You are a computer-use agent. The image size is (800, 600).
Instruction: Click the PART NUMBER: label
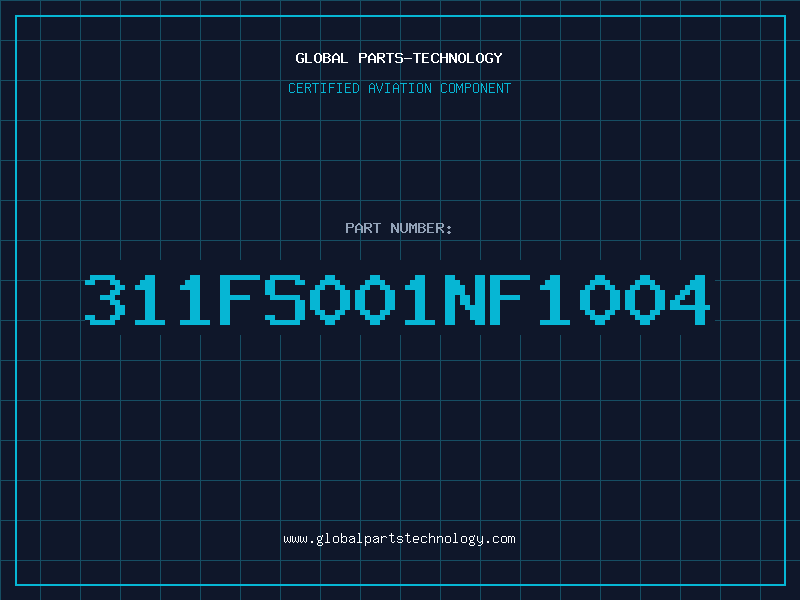(399, 228)
